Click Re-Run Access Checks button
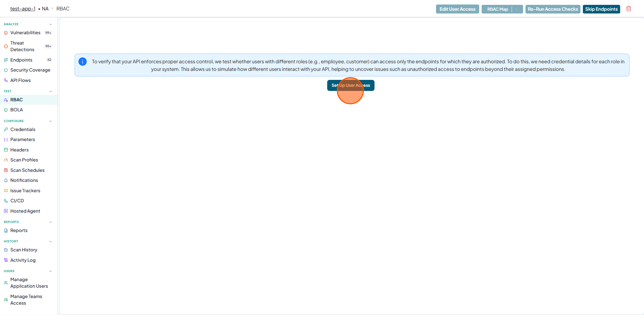The image size is (644, 315). pyautogui.click(x=553, y=9)
